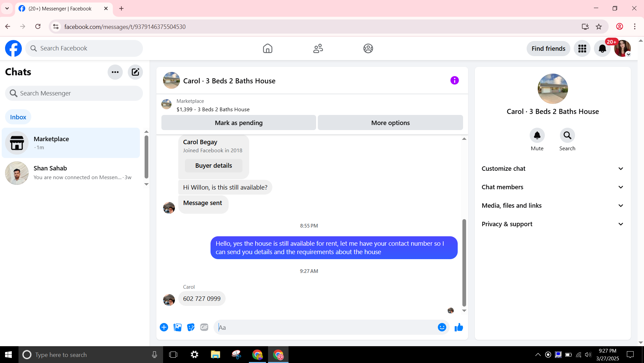Open Windows Settings from the taskbar
644x363 pixels.
(194, 355)
